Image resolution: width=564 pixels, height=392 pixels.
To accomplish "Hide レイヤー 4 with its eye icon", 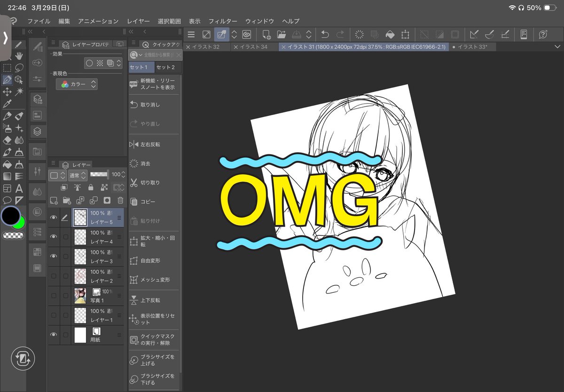I will [54, 237].
